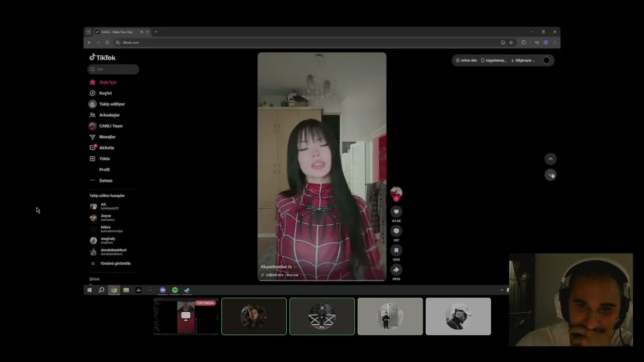Share the video using arrow icon
644x362 pixels.
coord(396,269)
